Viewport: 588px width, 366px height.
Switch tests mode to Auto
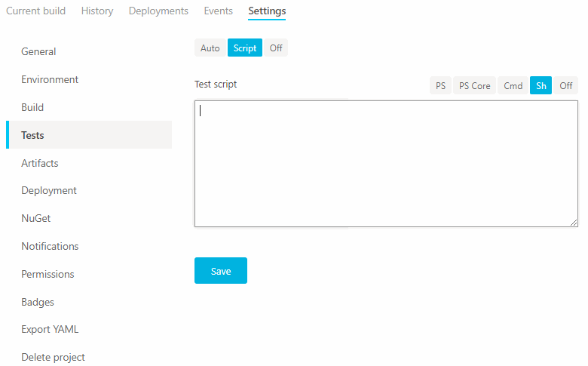[x=210, y=48]
